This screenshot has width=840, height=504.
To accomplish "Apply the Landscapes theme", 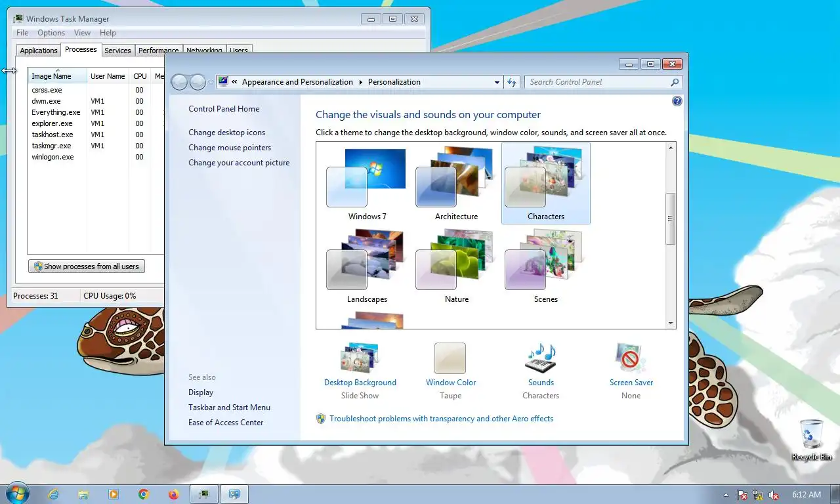I will 367,266.
